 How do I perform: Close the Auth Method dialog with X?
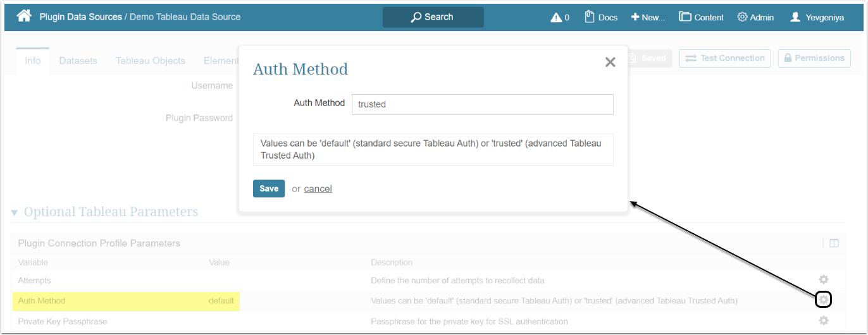[610, 62]
